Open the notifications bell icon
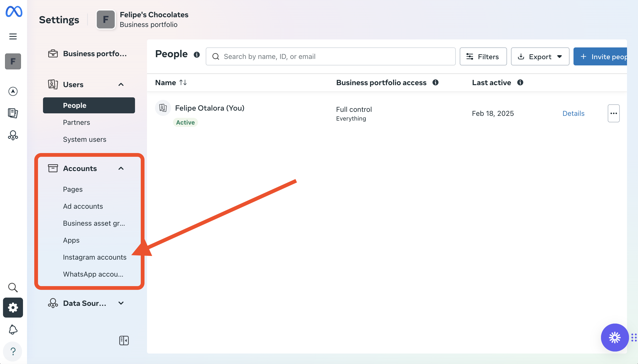This screenshot has width=638, height=364. [13, 330]
